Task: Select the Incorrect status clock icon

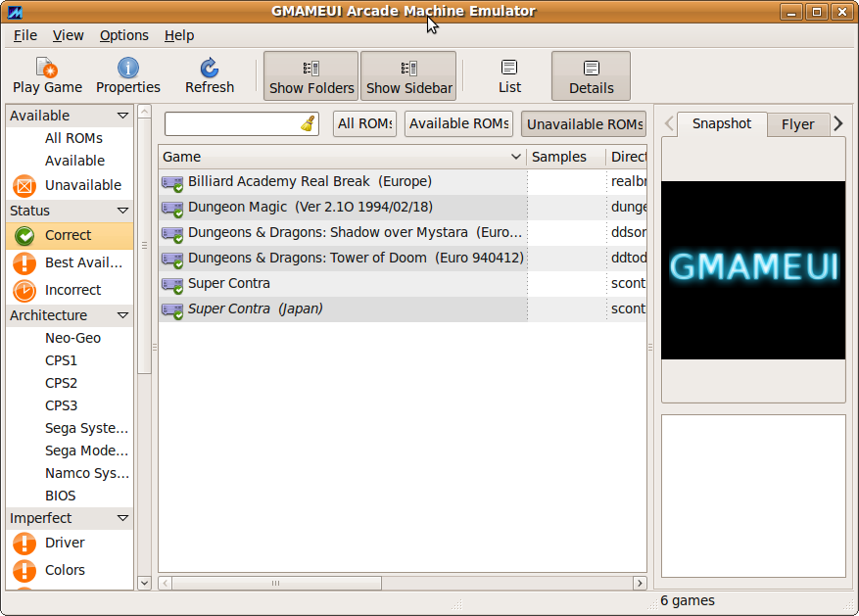Action: click(x=24, y=290)
